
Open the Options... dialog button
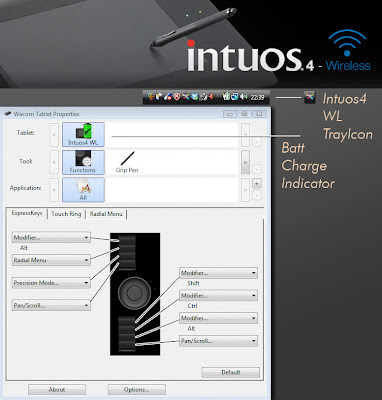click(137, 390)
